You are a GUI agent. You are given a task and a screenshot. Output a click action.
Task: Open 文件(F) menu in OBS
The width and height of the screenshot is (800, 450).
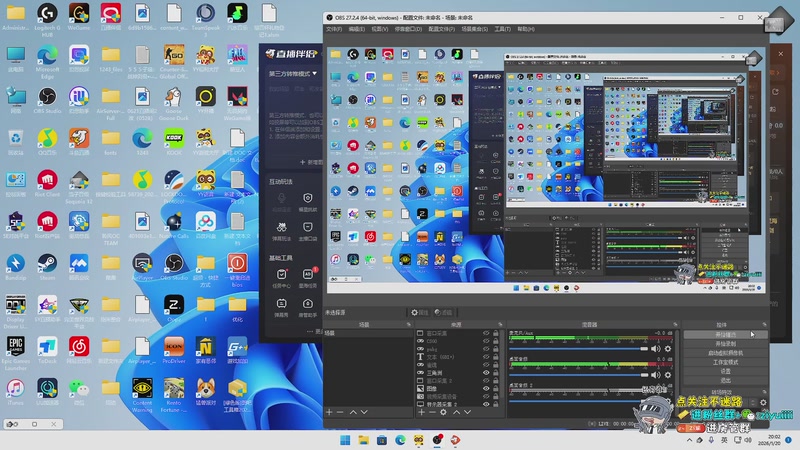[334, 29]
